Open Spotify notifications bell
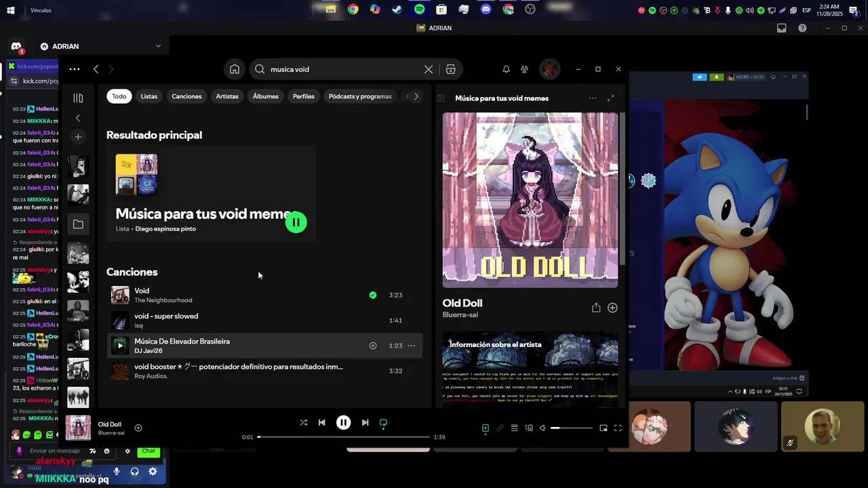 tap(506, 69)
